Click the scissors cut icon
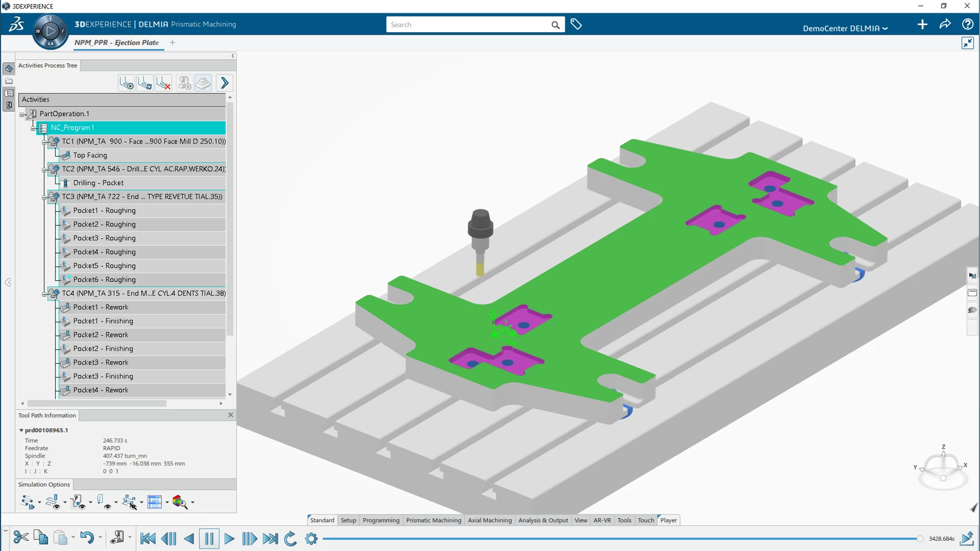 (21, 538)
